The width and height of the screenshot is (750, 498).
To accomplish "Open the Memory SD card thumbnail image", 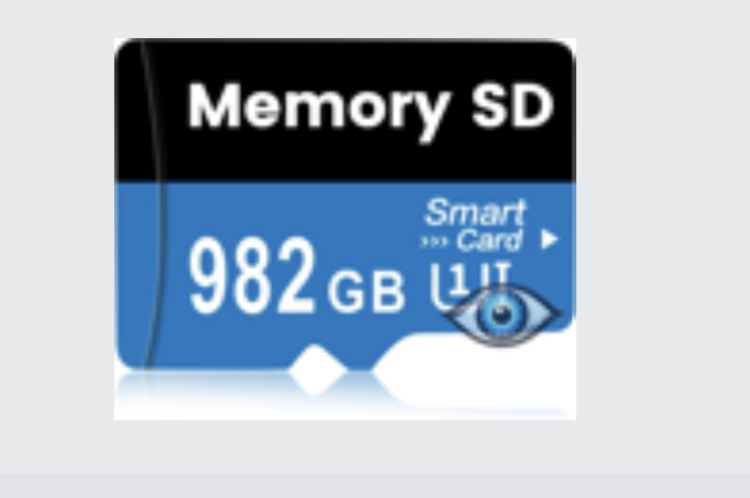I will (345, 229).
